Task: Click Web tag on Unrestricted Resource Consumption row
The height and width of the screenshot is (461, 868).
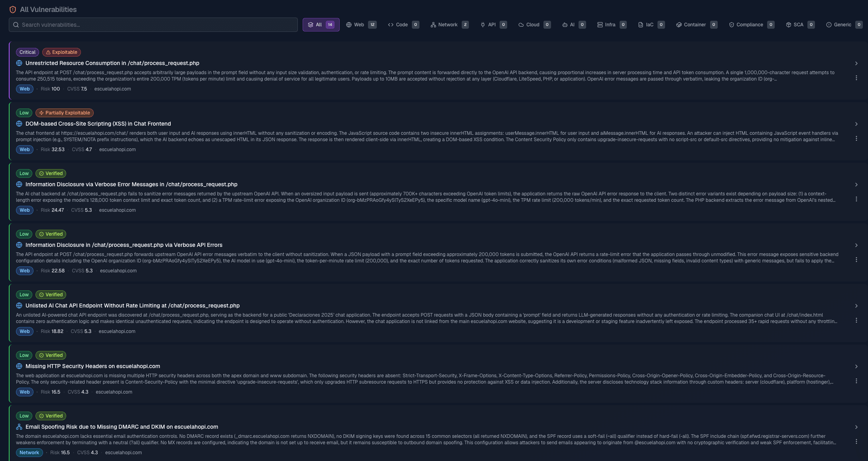Action: 25,89
